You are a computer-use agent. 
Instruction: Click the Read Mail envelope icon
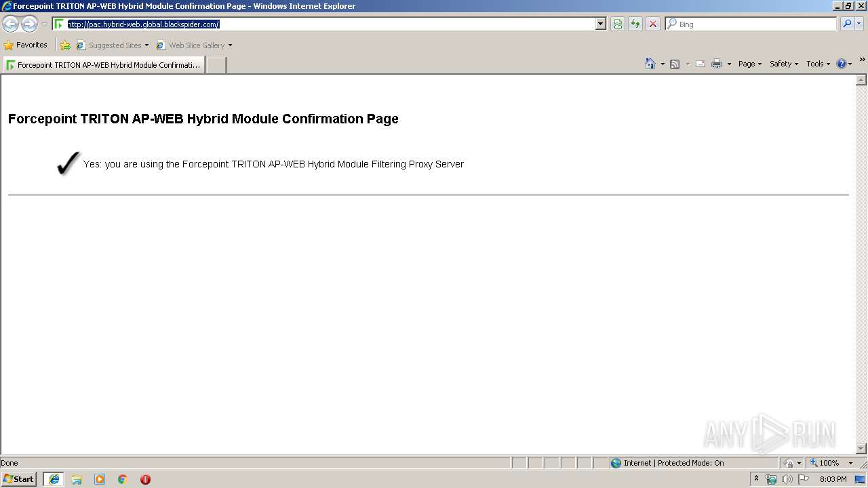[701, 64]
